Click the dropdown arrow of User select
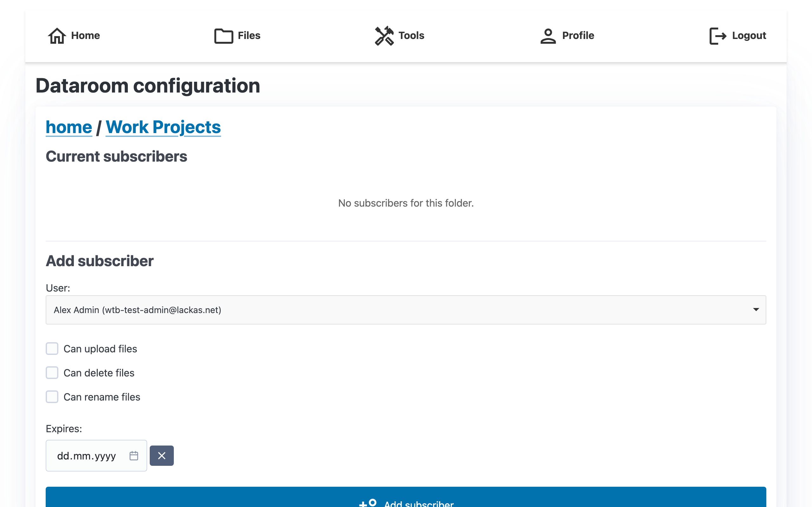Viewport: 812px width, 507px height. coord(756,310)
